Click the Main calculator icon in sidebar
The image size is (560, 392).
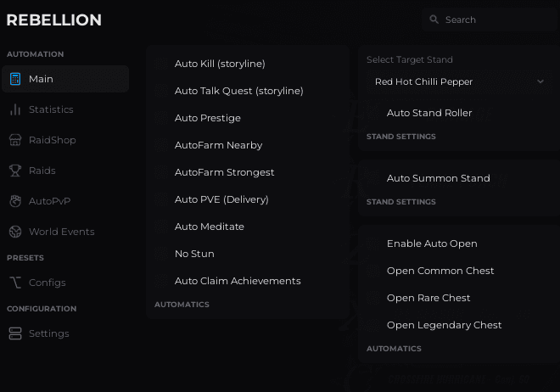15,79
